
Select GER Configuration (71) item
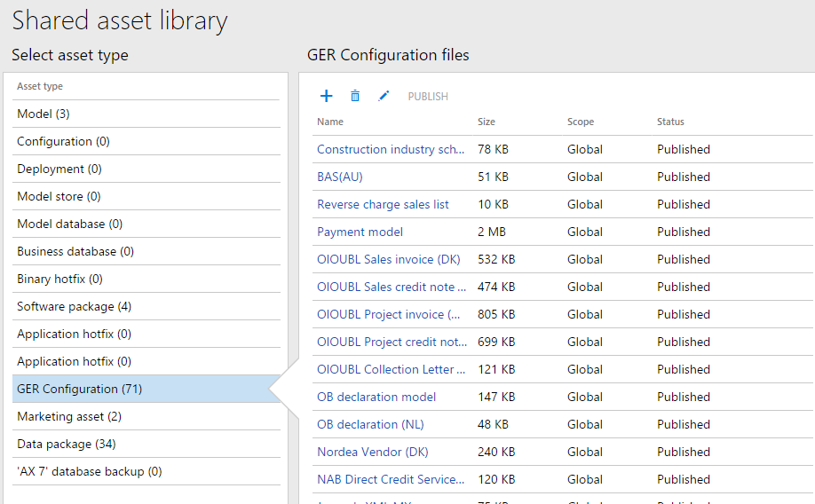coord(80,389)
